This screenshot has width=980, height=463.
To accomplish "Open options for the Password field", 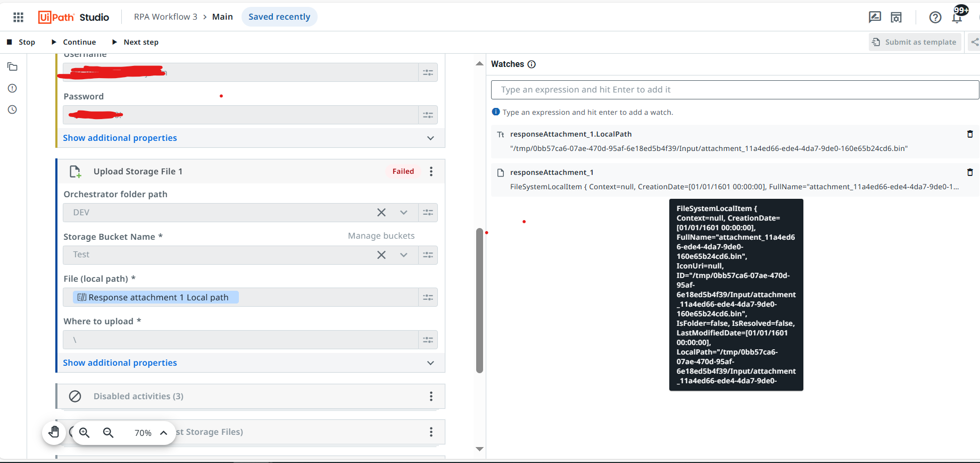I will tap(428, 115).
